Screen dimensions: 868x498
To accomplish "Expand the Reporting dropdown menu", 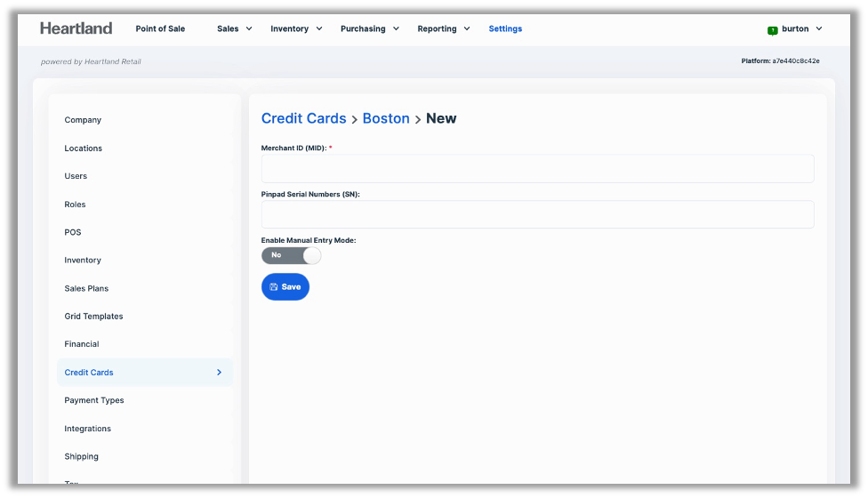I will [x=444, y=28].
